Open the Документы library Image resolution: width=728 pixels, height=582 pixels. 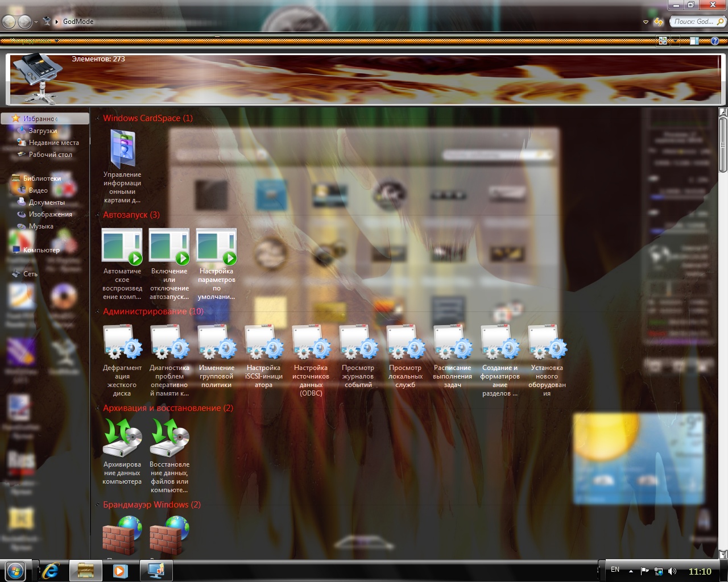[47, 202]
